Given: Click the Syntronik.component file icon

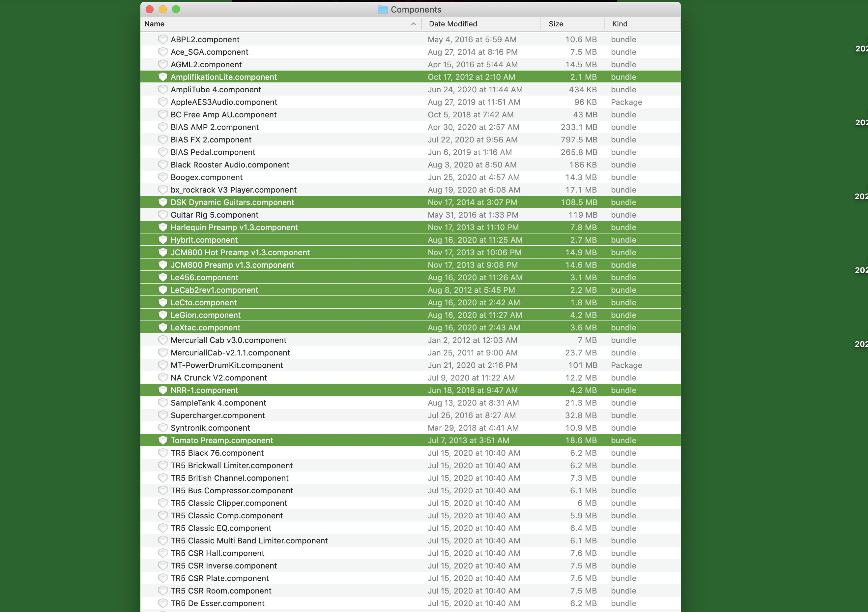Looking at the screenshot, I should (162, 428).
